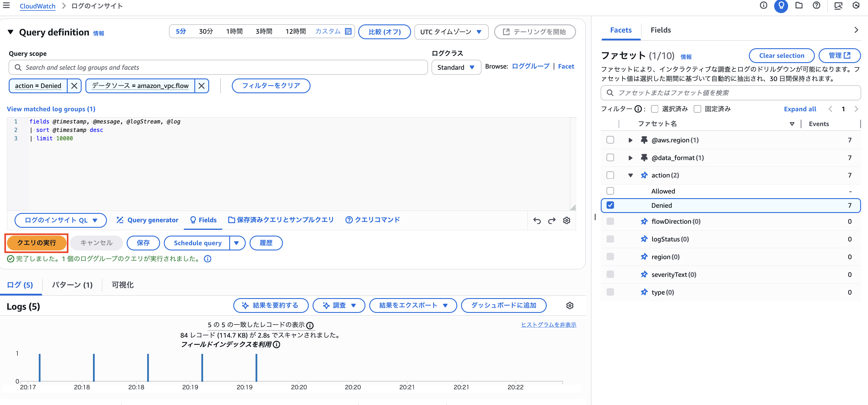Enable the 選択済み filter checkbox
Viewport: 868px width, 405px height.
point(655,109)
